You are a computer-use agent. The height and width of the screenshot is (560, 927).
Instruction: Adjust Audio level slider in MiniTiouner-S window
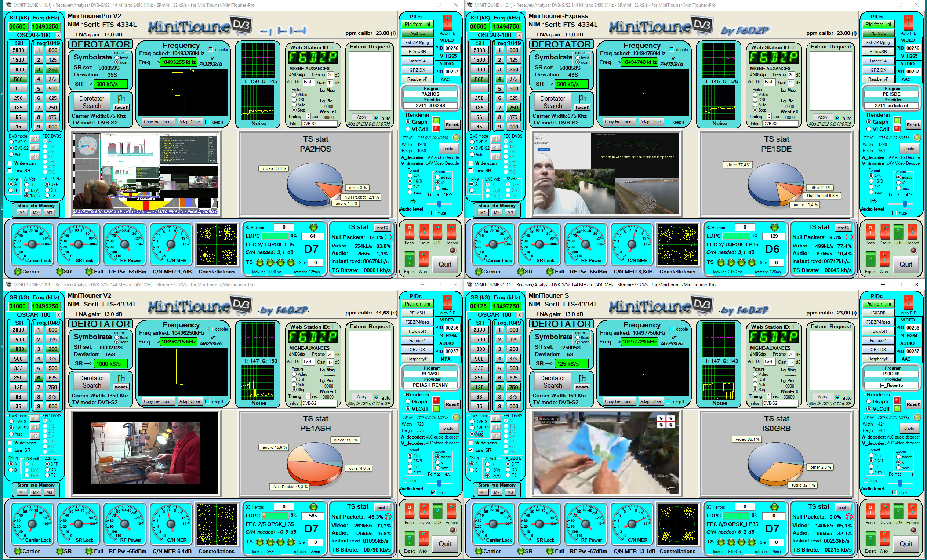(901, 483)
